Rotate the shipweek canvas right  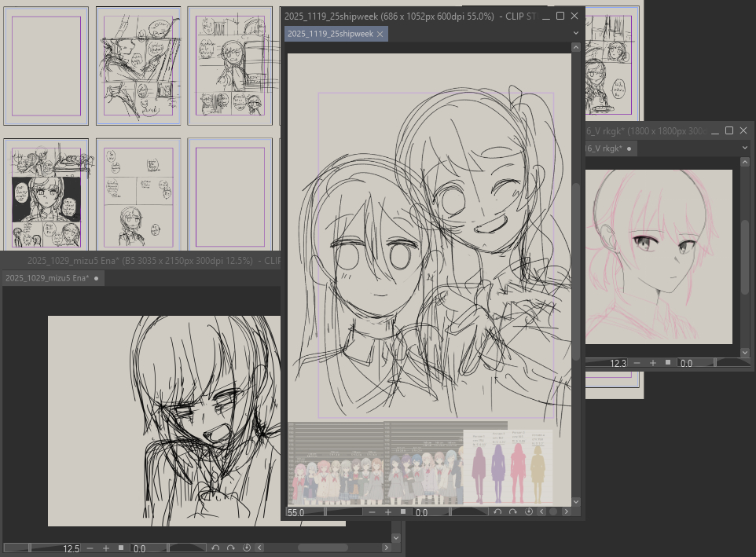tap(513, 512)
